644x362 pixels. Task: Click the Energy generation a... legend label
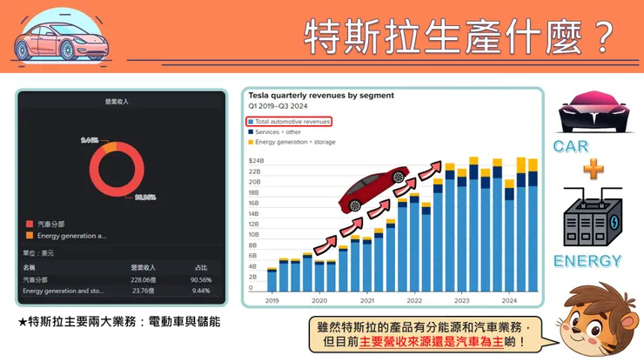coord(72,236)
